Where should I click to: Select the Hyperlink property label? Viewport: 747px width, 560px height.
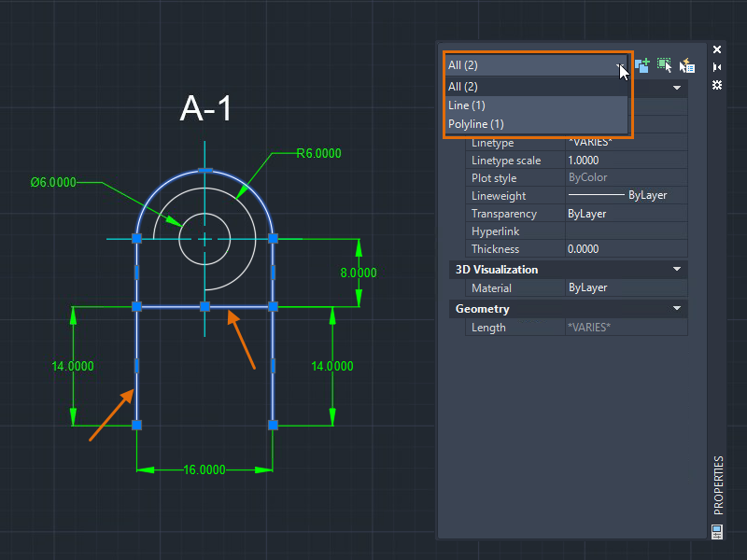[x=495, y=231]
